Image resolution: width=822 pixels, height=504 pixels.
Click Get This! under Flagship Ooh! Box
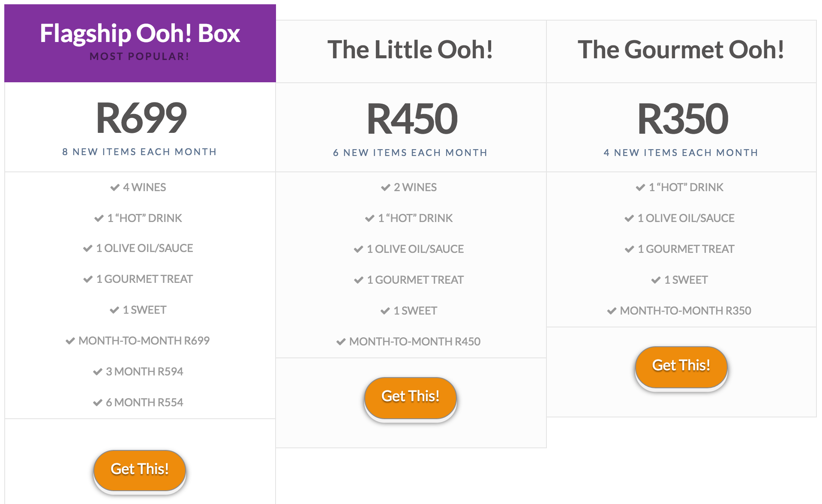pos(140,470)
